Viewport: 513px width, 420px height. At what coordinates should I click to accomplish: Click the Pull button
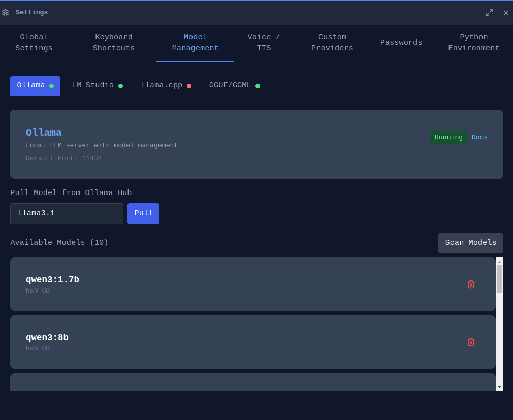point(143,214)
